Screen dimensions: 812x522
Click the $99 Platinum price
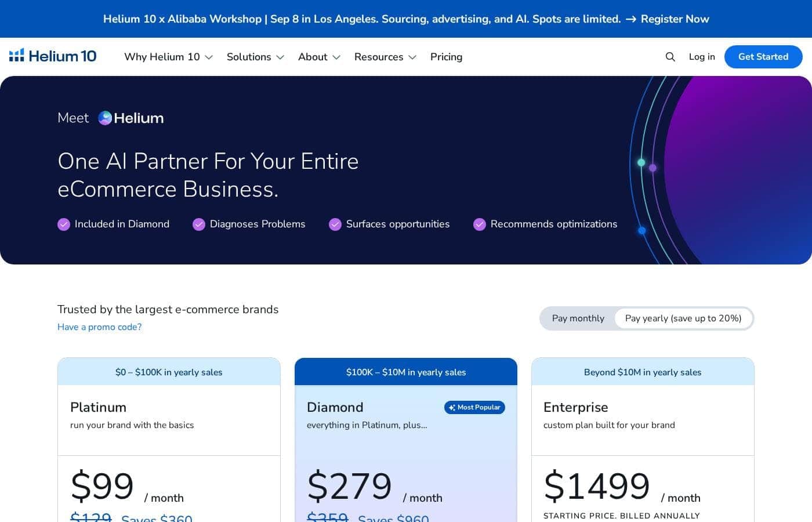[x=102, y=486]
